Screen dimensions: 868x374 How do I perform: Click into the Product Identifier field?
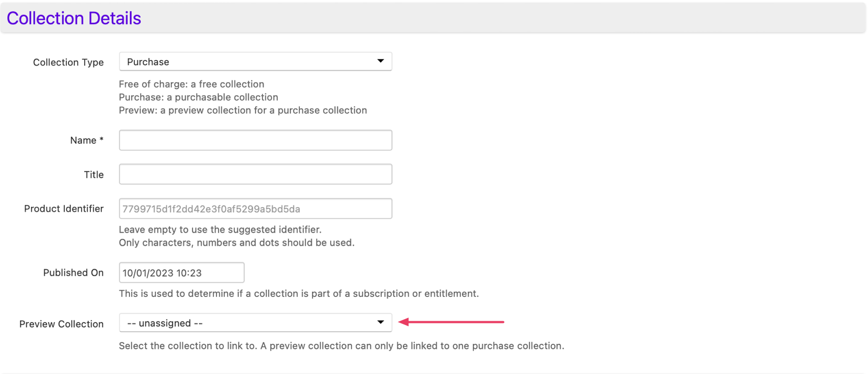pos(255,209)
